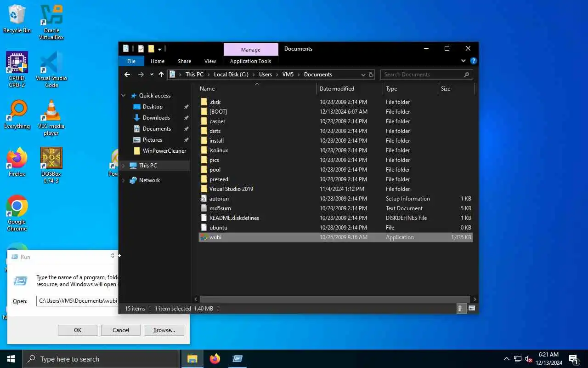Click the taskbar search box
588x368 pixels.
101,359
